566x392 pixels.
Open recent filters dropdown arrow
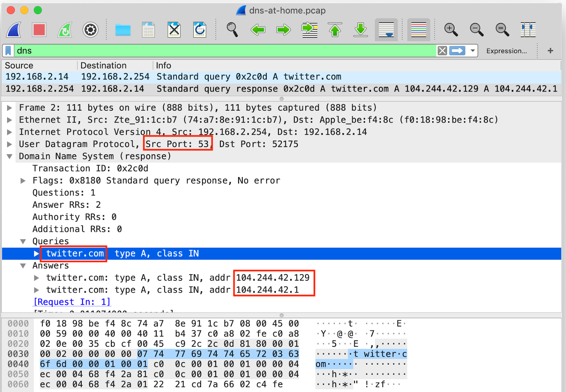[x=473, y=51]
